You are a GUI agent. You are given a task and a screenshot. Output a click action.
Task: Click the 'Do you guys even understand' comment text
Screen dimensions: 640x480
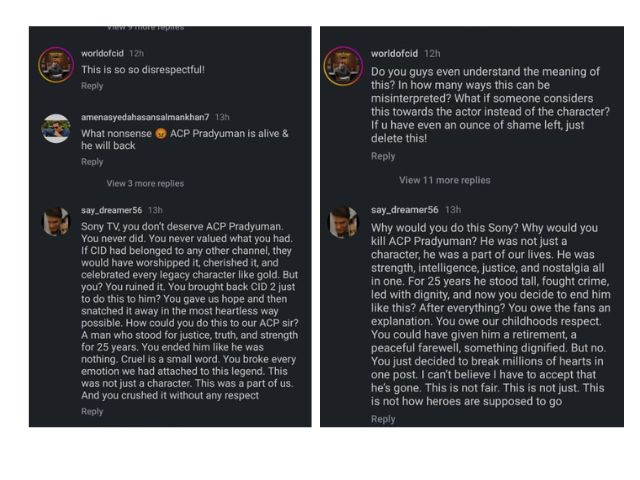(x=490, y=105)
